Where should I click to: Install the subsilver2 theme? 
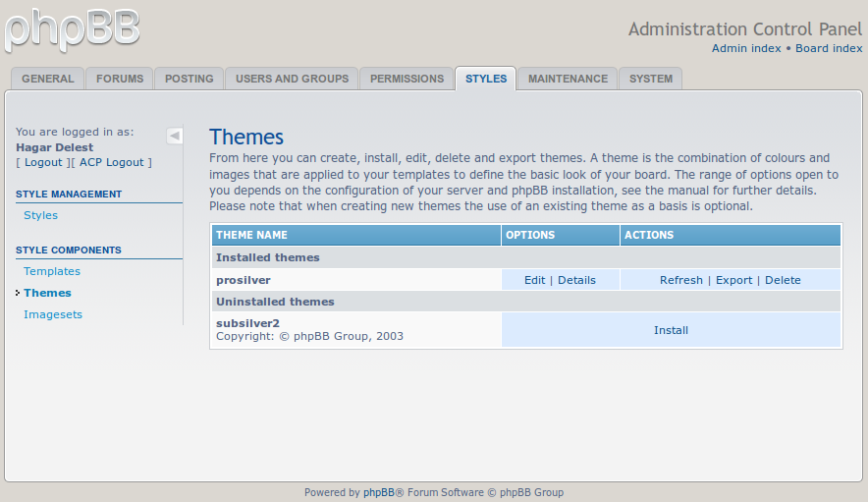click(x=671, y=330)
